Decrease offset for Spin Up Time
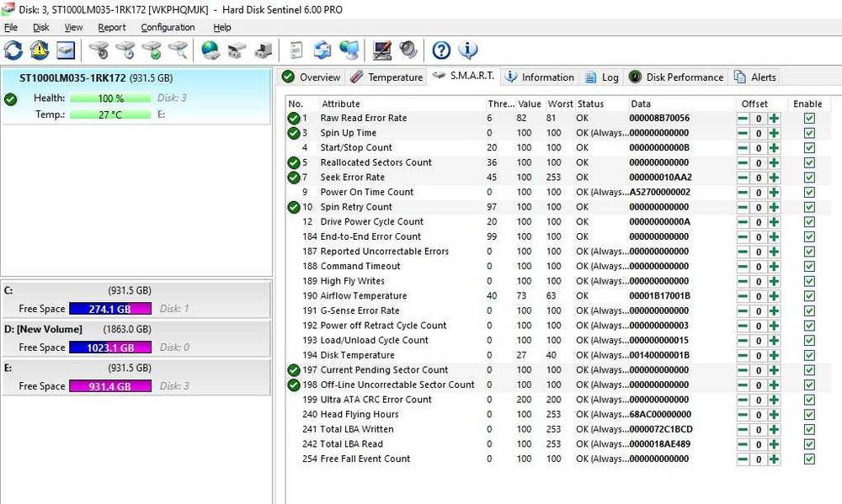The width and height of the screenshot is (842, 504). [743, 134]
